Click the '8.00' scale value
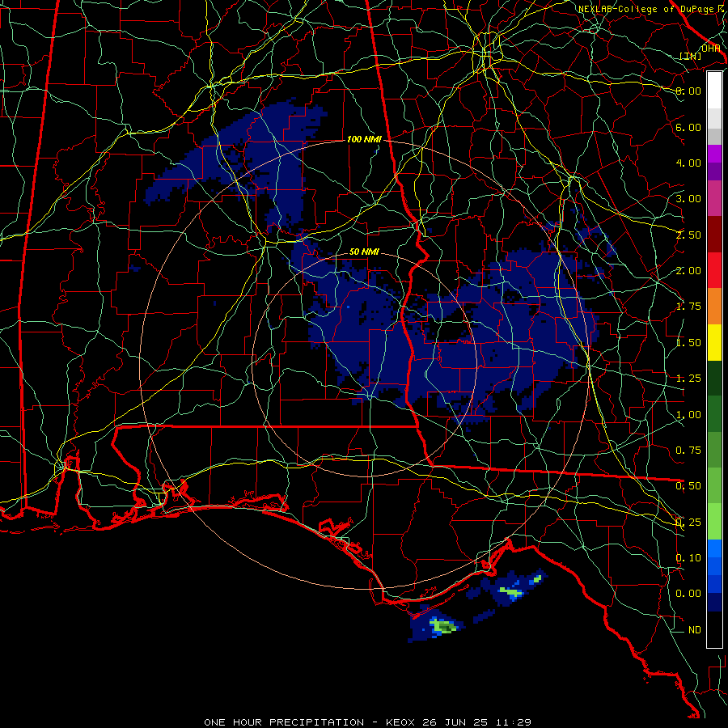728x728 pixels. 688,91
